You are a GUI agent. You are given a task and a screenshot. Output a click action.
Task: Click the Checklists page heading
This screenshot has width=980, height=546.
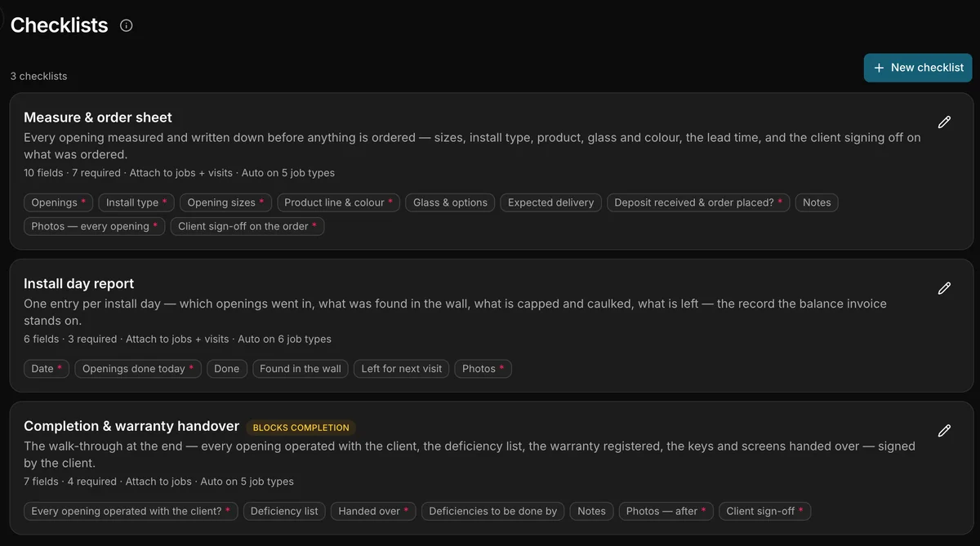pyautogui.click(x=60, y=25)
